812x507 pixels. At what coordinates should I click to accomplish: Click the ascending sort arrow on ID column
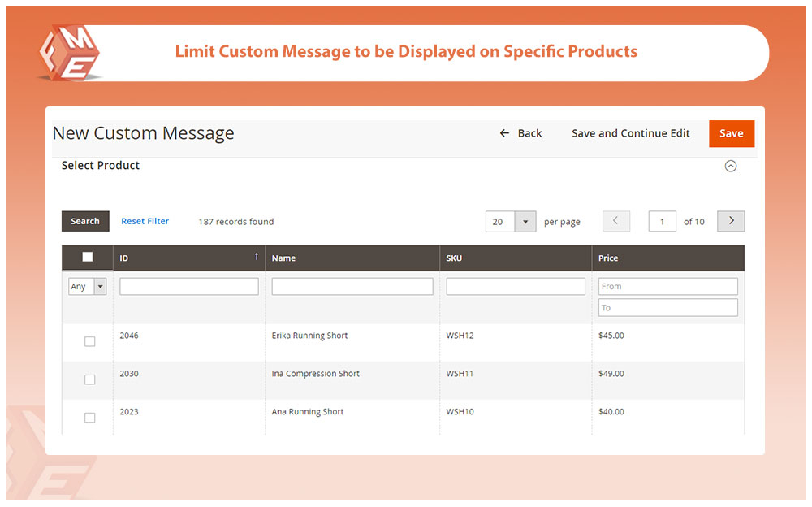click(x=257, y=256)
